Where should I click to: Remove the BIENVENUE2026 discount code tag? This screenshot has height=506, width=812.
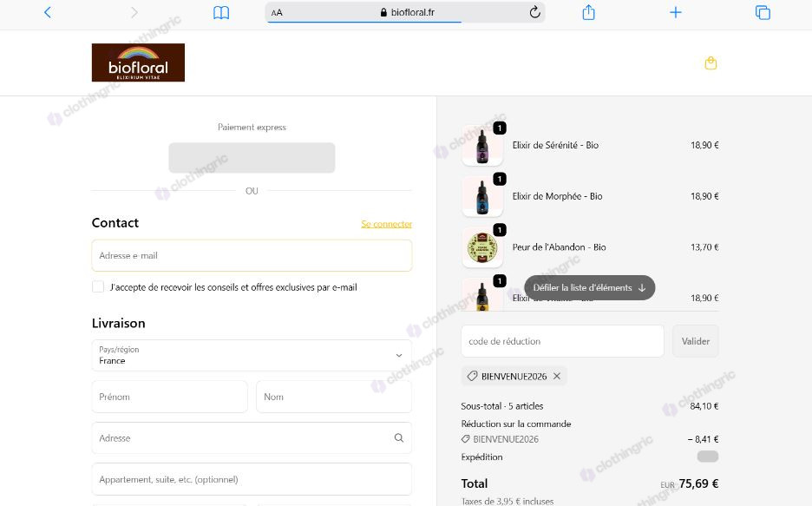pos(557,376)
